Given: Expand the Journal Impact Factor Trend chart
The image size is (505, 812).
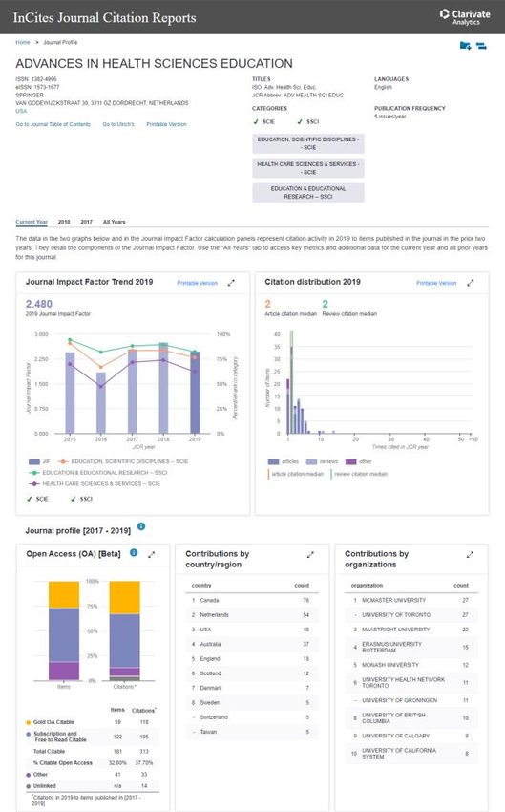Looking at the screenshot, I should [x=231, y=283].
